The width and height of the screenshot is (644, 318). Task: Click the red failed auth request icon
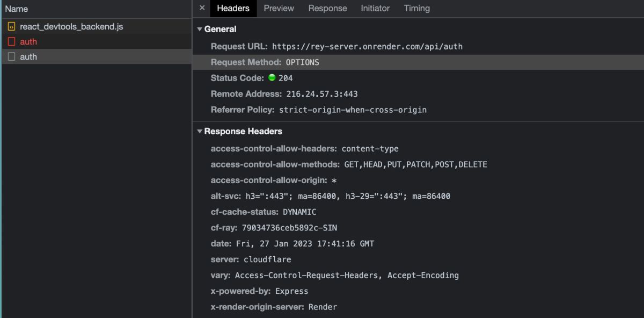(12, 41)
